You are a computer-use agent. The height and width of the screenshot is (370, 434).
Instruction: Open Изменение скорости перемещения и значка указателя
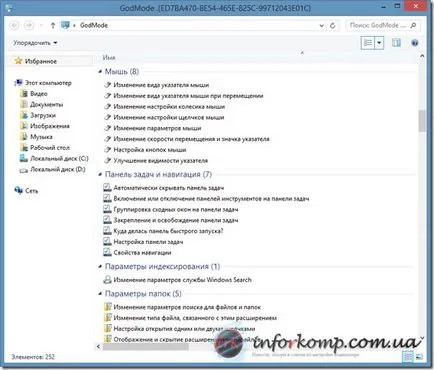191,139
